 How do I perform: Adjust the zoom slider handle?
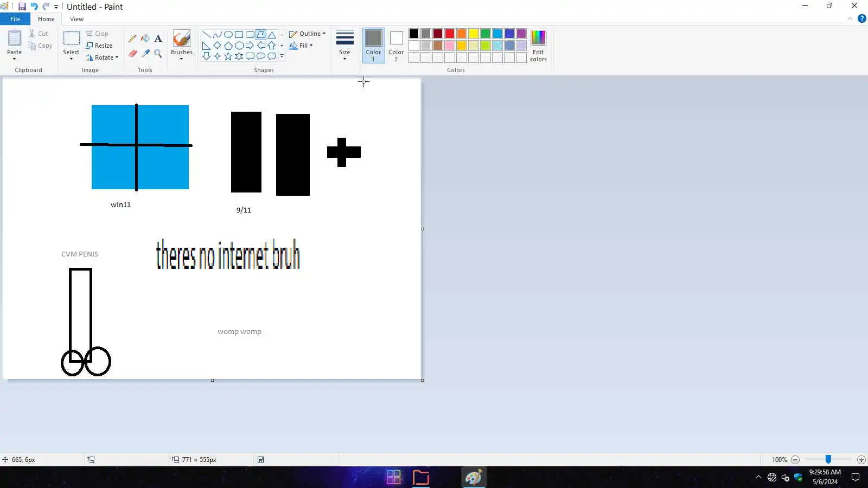828,460
